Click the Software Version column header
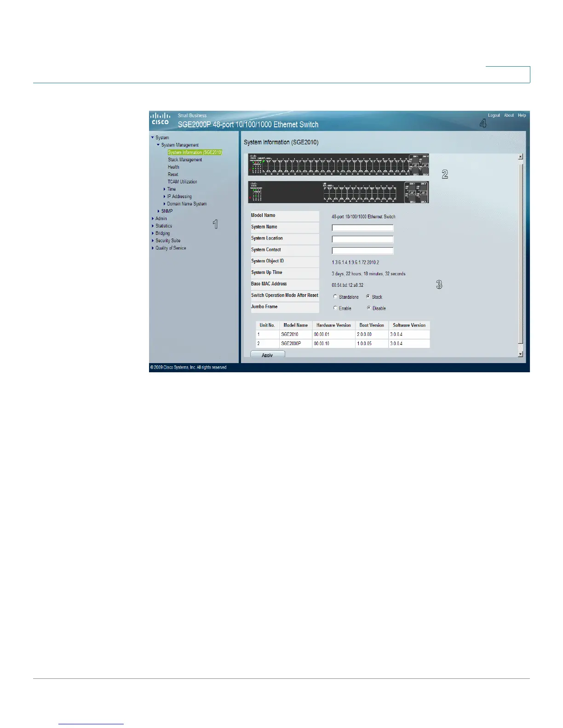563x728 pixels. 409,325
